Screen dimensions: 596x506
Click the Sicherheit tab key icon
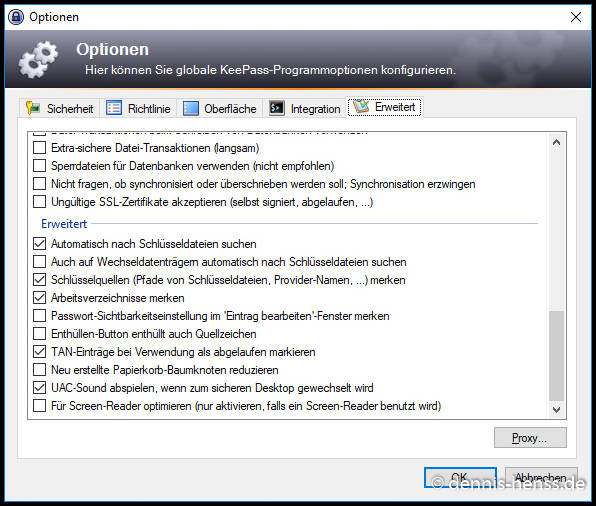[33, 108]
